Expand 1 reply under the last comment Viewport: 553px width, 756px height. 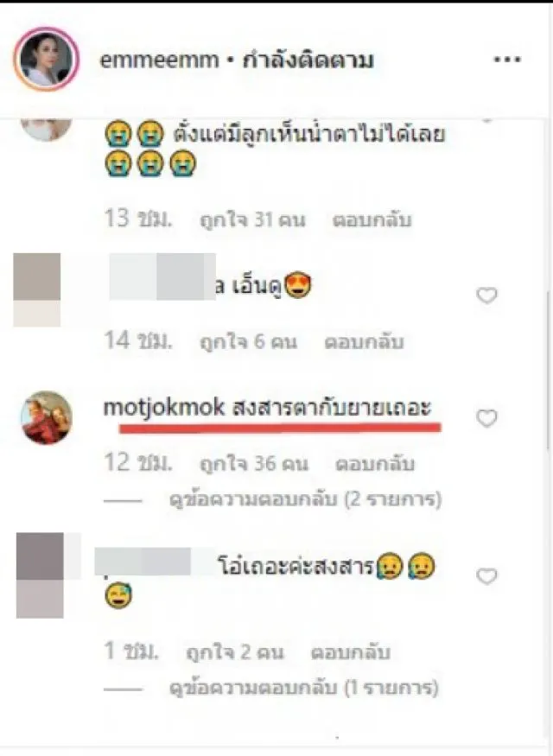(x=304, y=688)
